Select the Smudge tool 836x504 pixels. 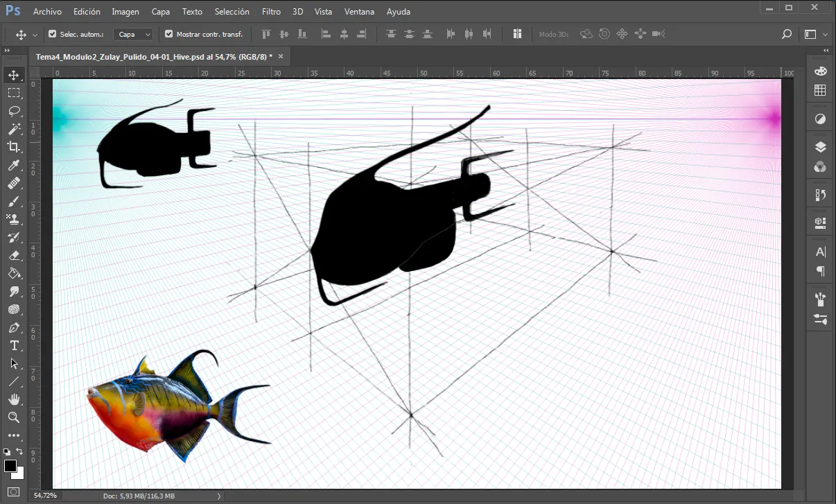click(x=14, y=291)
